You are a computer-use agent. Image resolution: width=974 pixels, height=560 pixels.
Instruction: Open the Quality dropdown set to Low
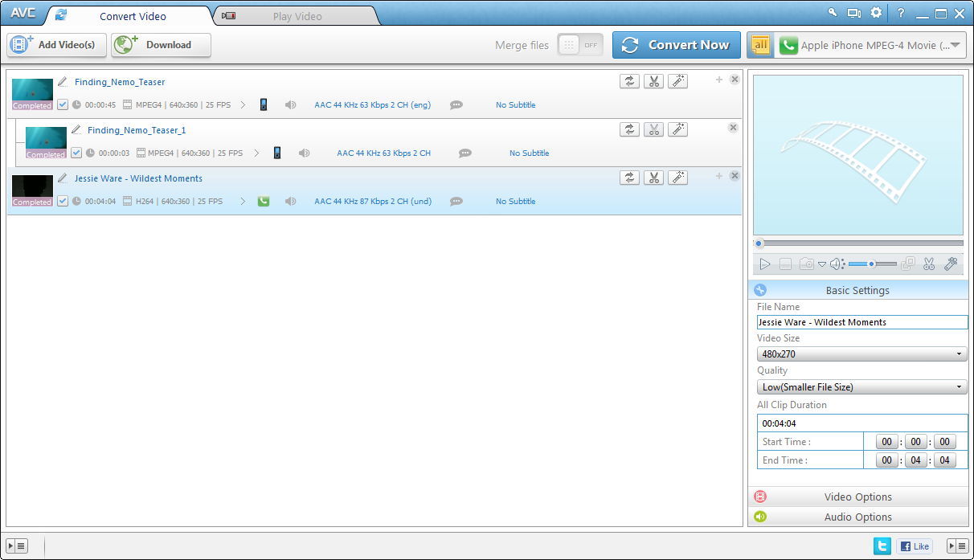point(861,386)
